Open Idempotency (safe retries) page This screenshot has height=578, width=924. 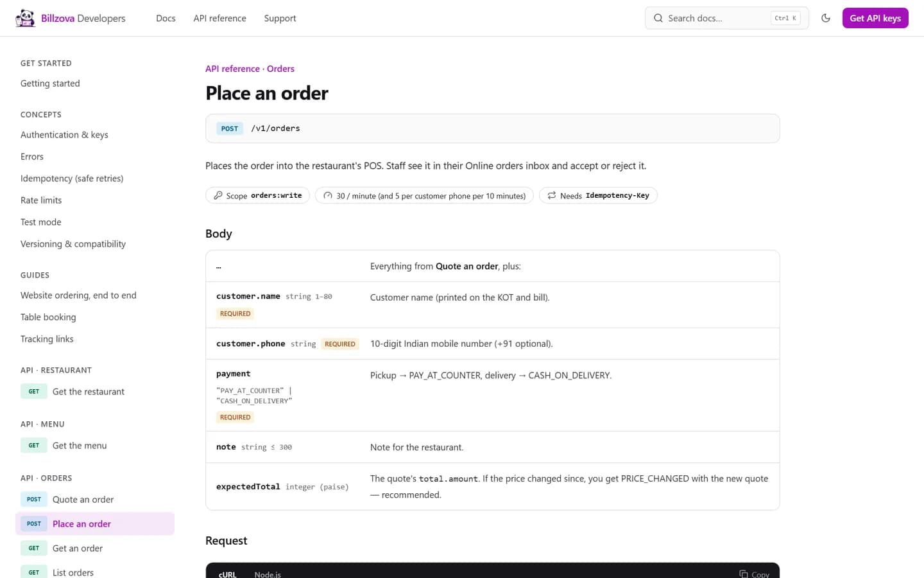point(72,179)
